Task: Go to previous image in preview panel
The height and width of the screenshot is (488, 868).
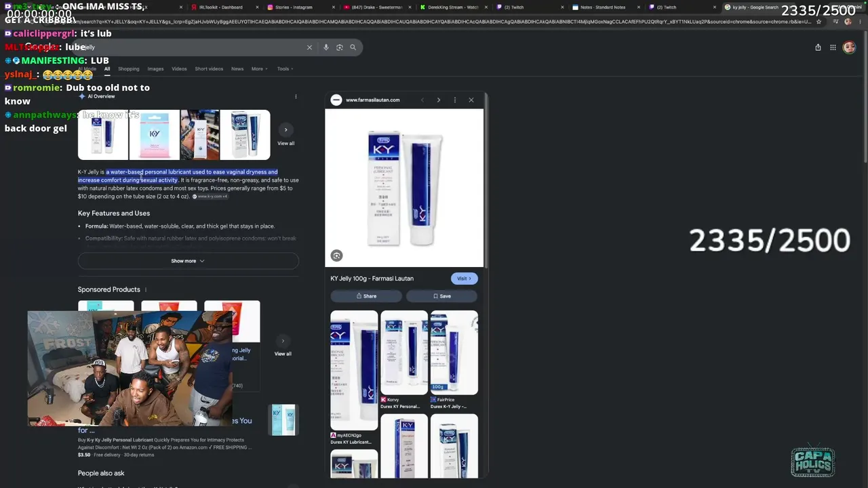Action: point(422,100)
